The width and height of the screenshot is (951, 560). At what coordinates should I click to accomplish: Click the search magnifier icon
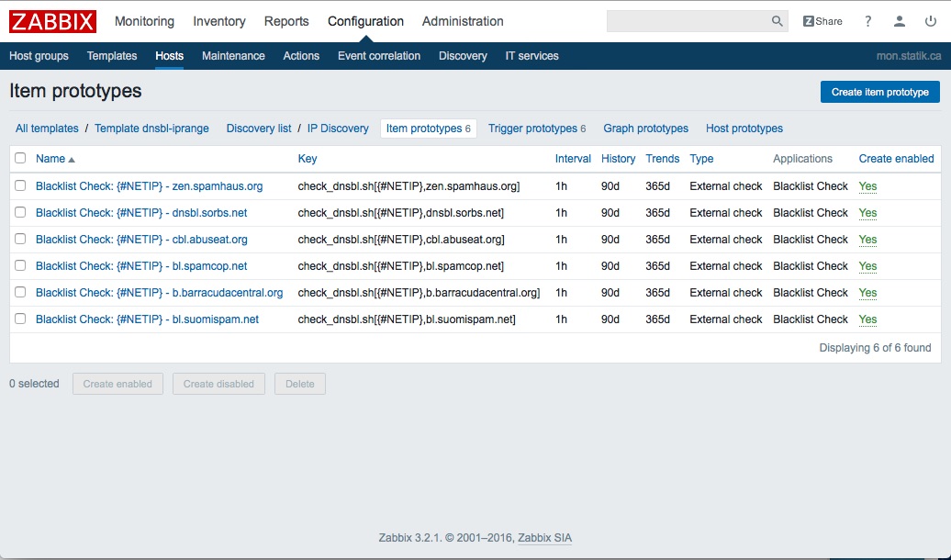[x=777, y=21]
